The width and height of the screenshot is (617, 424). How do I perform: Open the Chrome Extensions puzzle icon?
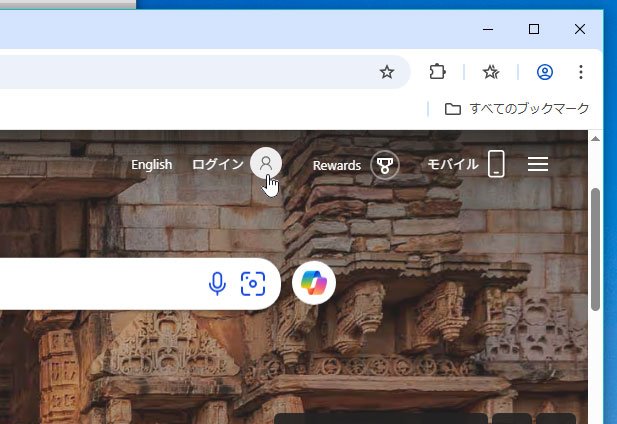click(437, 72)
